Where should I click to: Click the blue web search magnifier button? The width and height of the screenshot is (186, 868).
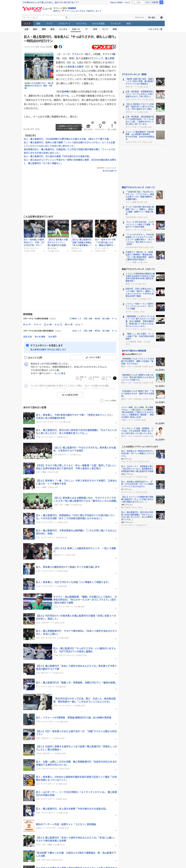click(x=161, y=2)
